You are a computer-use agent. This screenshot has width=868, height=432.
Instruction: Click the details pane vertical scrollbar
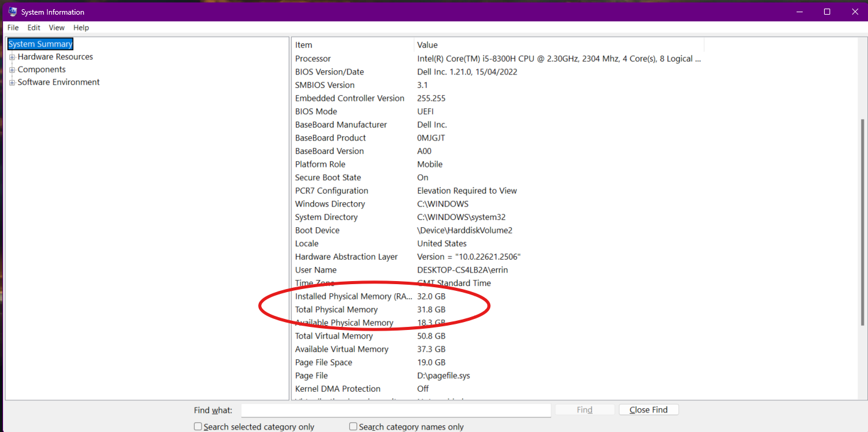tap(863, 220)
